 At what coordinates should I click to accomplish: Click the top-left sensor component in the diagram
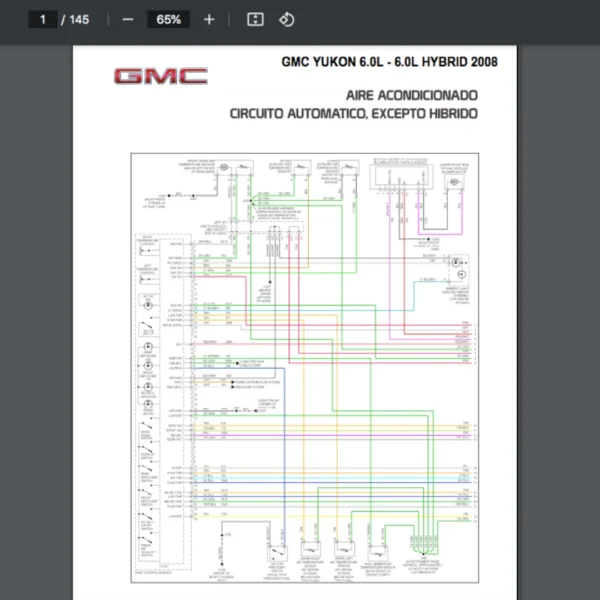[226, 166]
